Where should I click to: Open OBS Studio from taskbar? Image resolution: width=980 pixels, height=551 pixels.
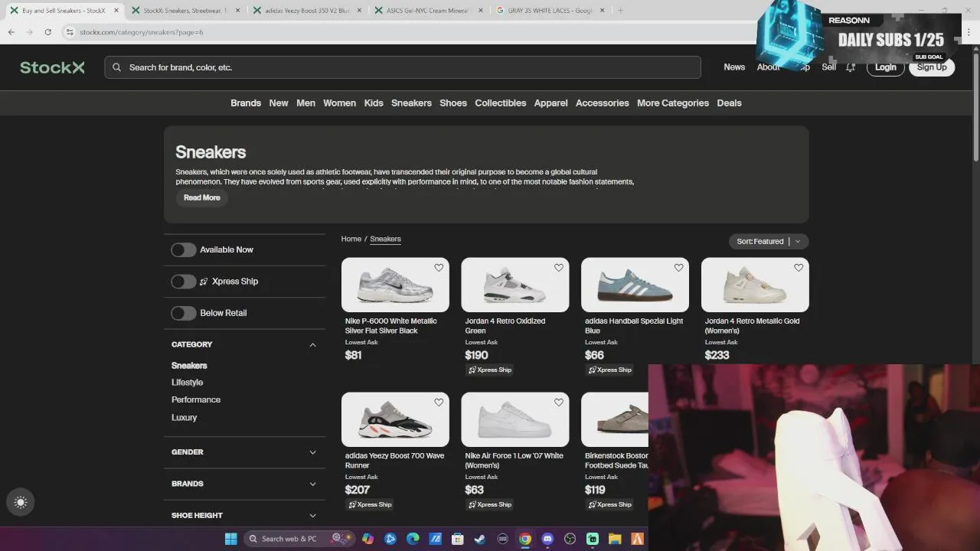[x=570, y=539]
